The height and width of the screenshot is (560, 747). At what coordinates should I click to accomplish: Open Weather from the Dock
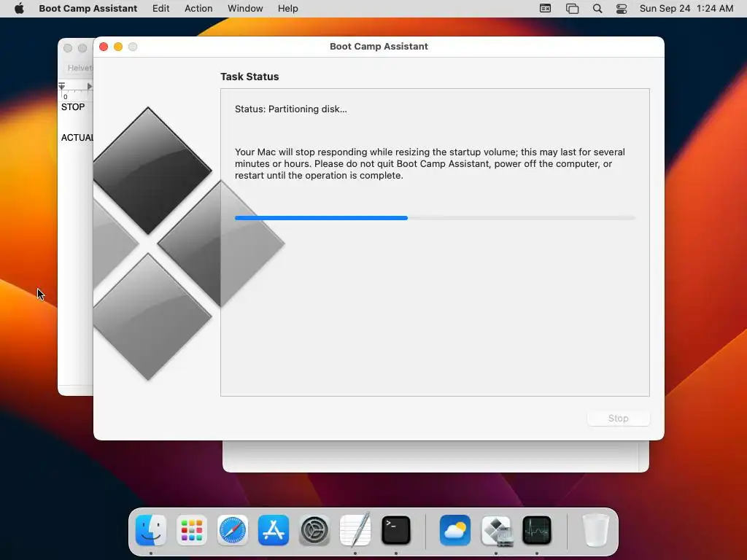[x=455, y=531]
